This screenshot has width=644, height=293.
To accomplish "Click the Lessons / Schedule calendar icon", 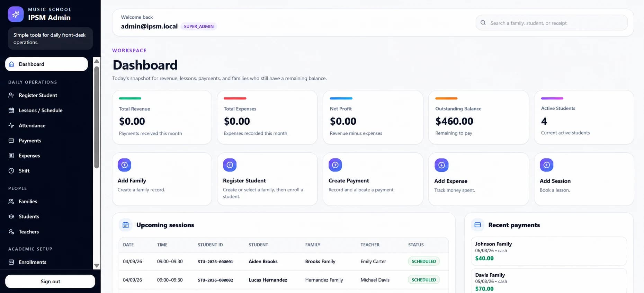I will click(11, 110).
